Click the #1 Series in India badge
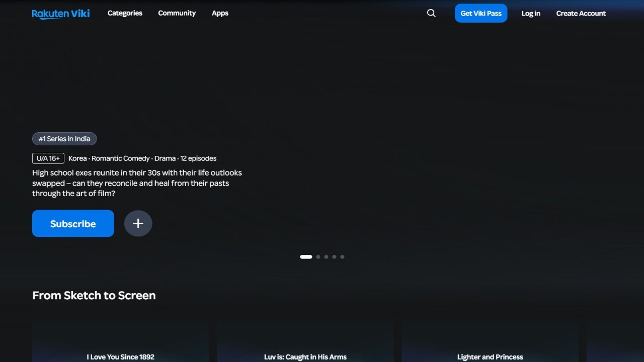Screen dimensions: 644x362 tap(64, 139)
